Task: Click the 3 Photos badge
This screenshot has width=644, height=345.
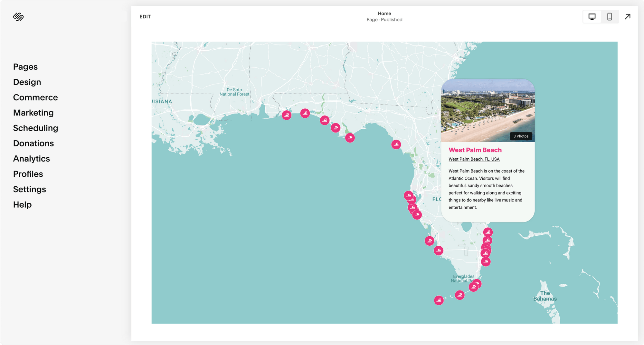Action: pos(521,136)
